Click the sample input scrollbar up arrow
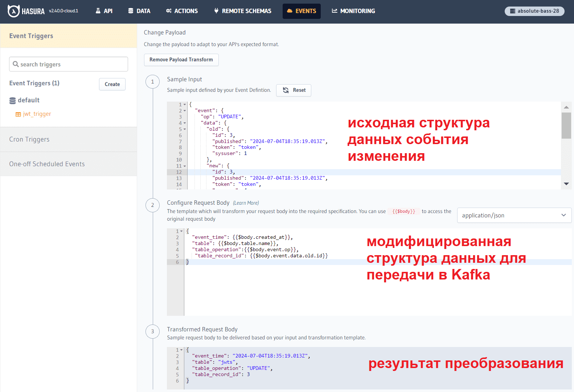The image size is (574, 392). [x=566, y=107]
